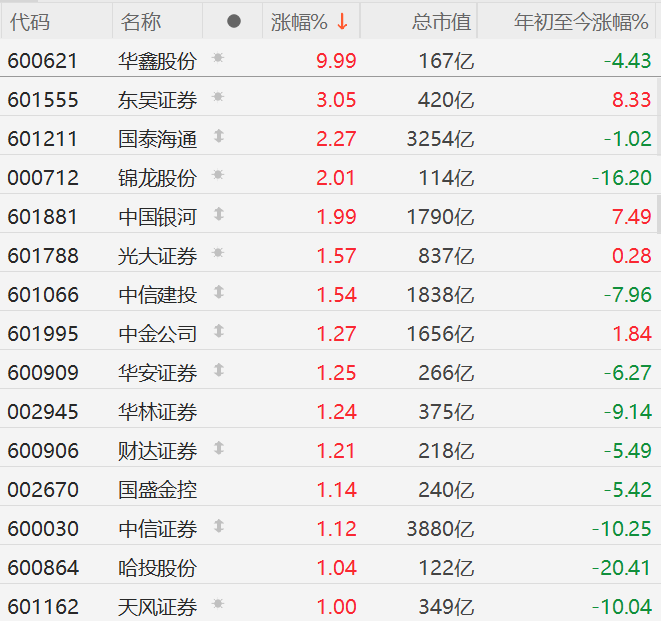Toggle sort direction via the red arrow in 涨幅%
The image size is (661, 621).
coord(342,21)
